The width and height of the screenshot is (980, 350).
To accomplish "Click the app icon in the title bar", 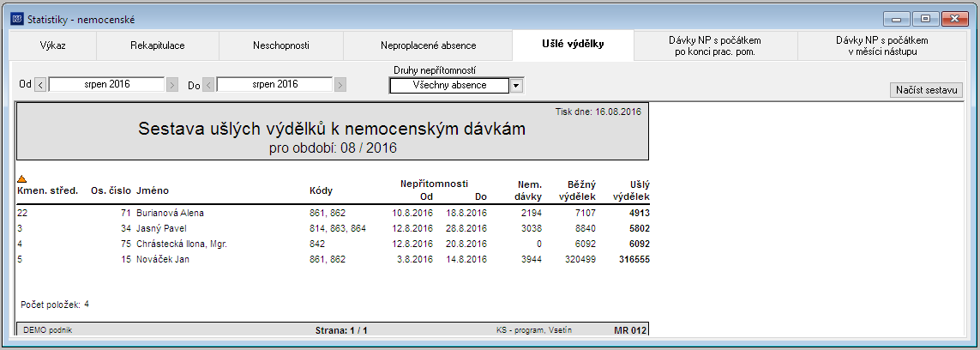I will [x=17, y=20].
